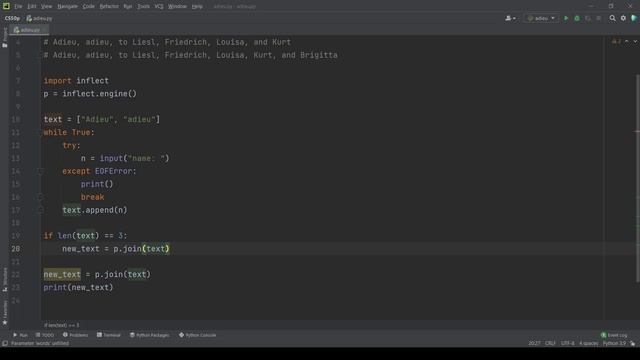Open the Project tool window from the left stripe

pyautogui.click(x=4, y=37)
